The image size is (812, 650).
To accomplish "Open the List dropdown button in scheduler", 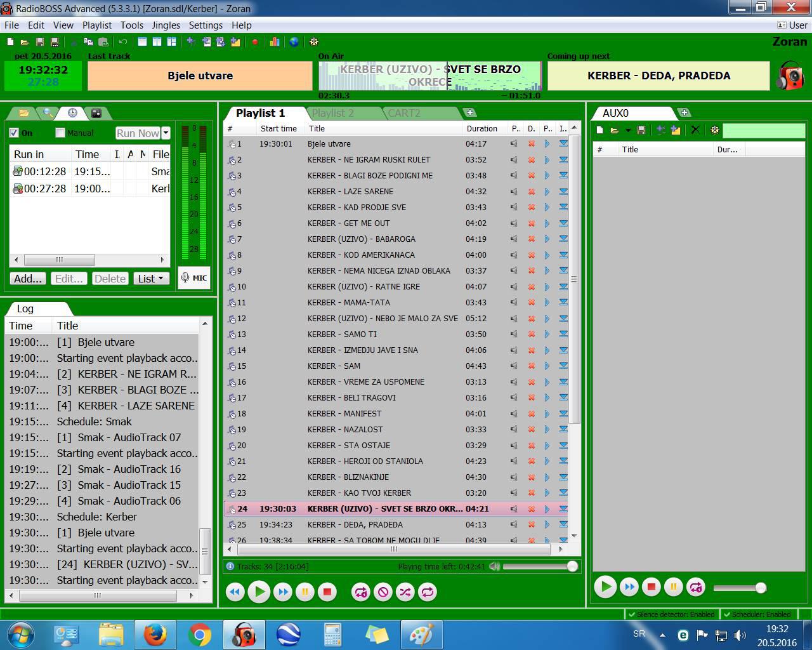I will 152,278.
